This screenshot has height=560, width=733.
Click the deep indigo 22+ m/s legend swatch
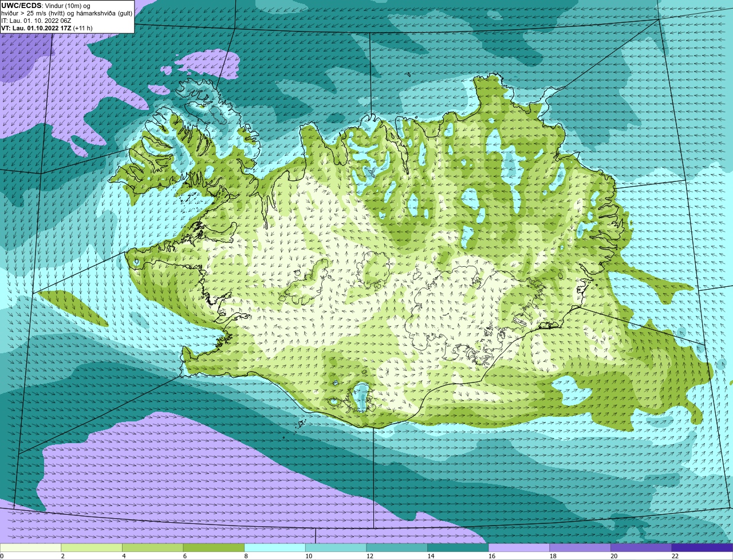point(702,547)
